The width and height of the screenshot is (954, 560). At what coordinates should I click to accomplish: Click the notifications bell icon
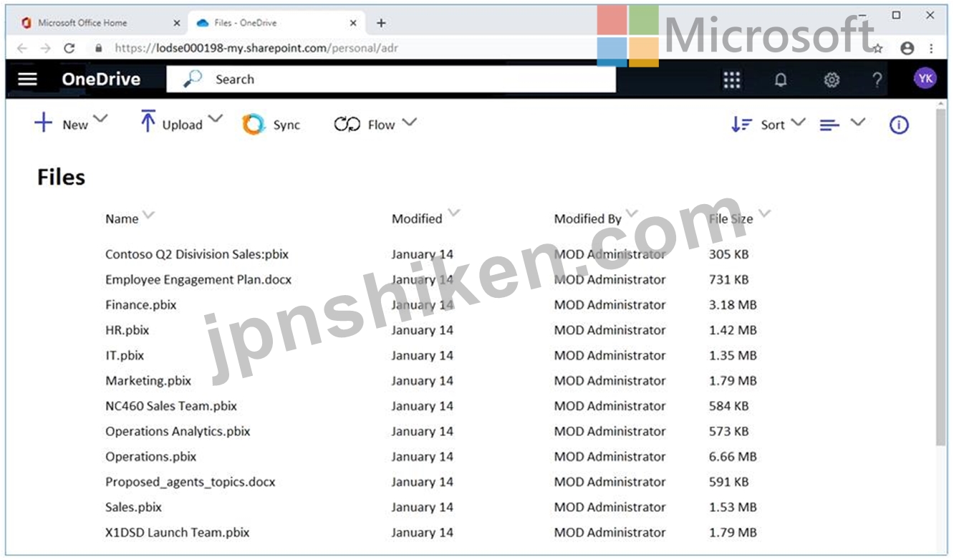781,79
